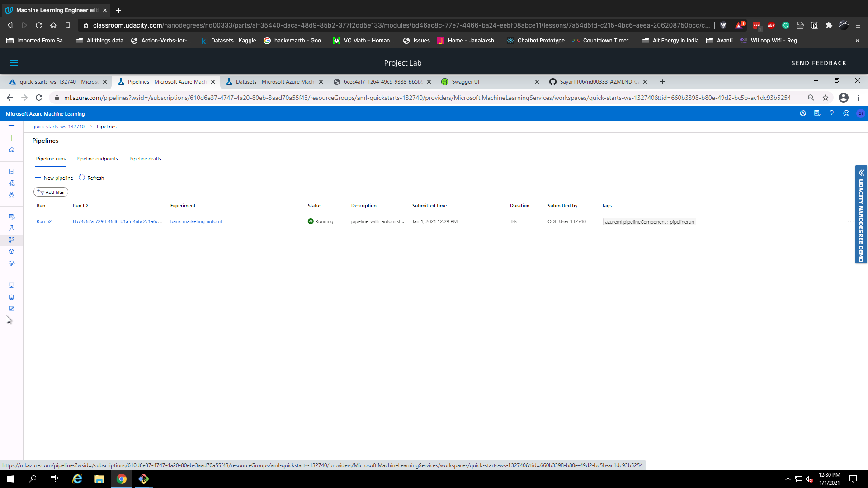The height and width of the screenshot is (488, 868).
Task: Open Datastores cylinder icon in sidebar
Action: point(12,297)
